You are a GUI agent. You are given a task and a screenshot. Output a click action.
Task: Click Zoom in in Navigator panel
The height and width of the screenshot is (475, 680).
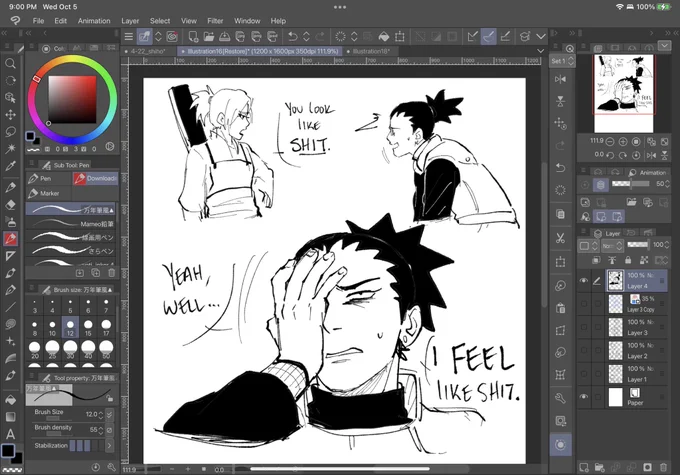(623, 141)
